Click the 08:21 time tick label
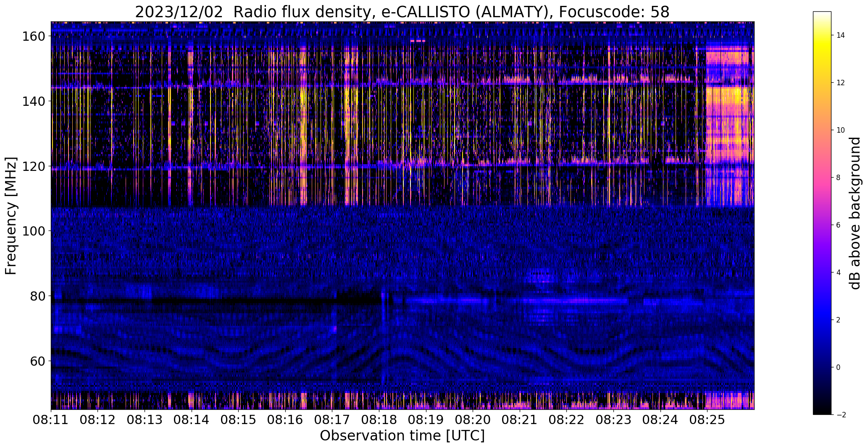Viewport: 868px width, 448px height. (520, 419)
